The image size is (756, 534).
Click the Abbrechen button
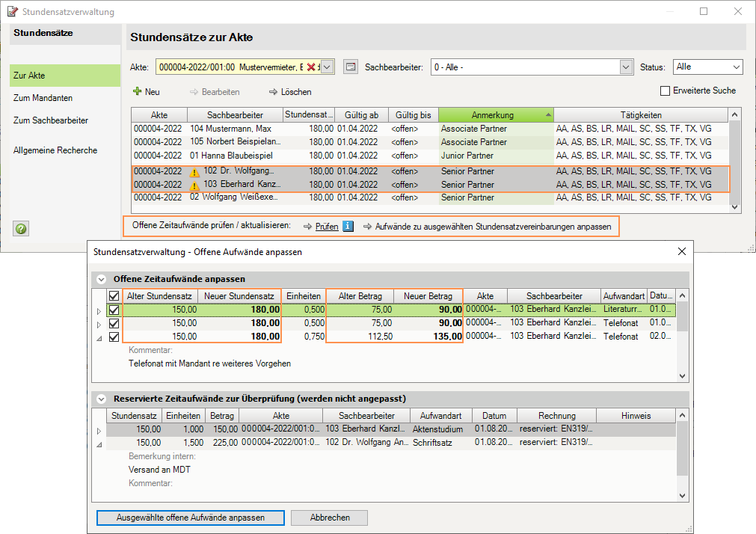pos(330,518)
